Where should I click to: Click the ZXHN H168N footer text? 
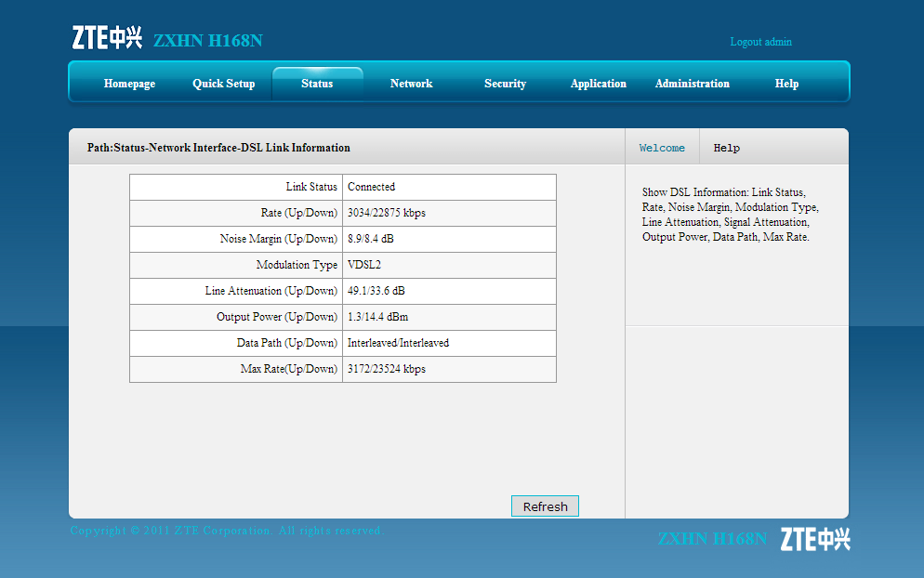click(712, 539)
